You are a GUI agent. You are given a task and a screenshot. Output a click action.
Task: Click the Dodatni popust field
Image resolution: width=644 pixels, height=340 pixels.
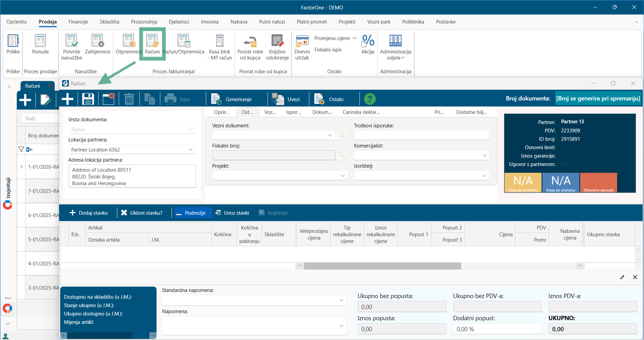pyautogui.click(x=497, y=329)
